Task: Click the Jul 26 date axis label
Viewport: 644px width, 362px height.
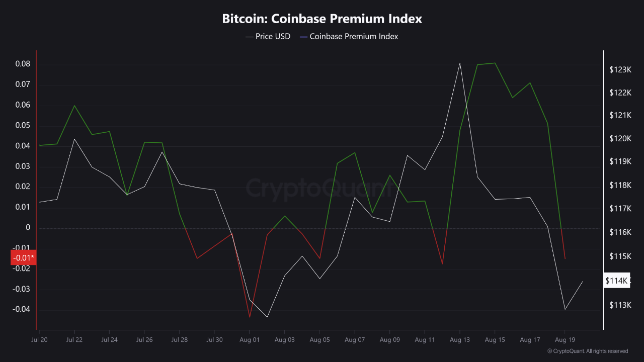Action: tap(144, 340)
